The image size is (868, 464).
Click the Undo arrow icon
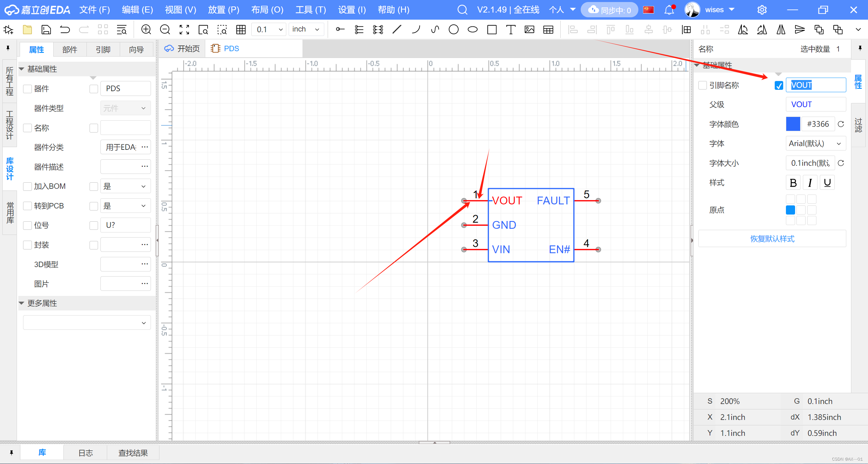65,29
